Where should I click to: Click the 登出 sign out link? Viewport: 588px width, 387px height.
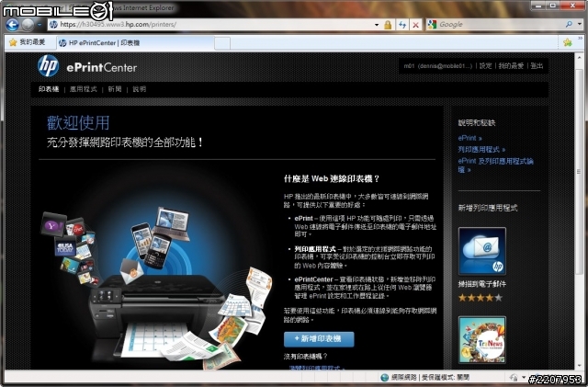(537, 65)
